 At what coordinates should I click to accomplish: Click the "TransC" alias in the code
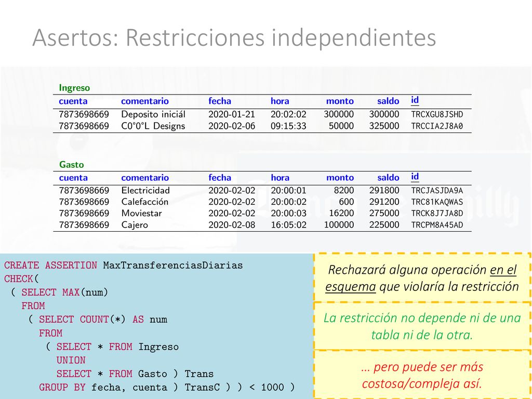[202, 388]
